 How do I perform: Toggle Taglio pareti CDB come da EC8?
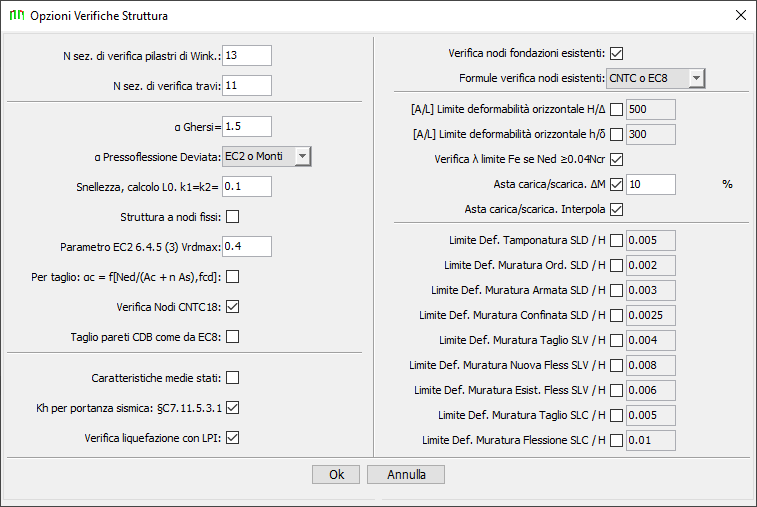[x=233, y=337]
